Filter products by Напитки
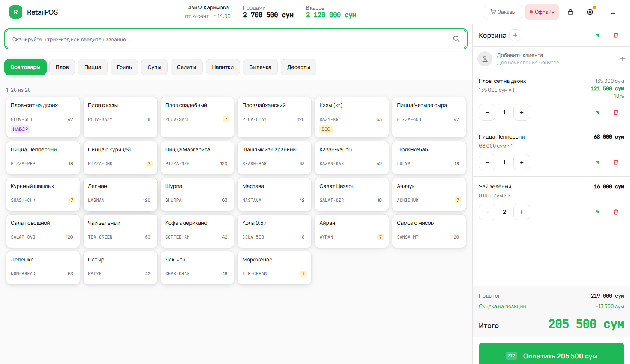This screenshot has width=630, height=364. 223,67
